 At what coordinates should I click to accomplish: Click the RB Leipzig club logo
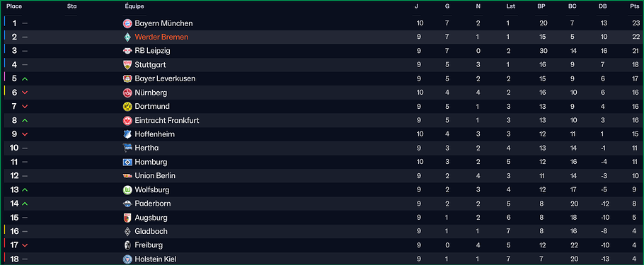pos(127,52)
